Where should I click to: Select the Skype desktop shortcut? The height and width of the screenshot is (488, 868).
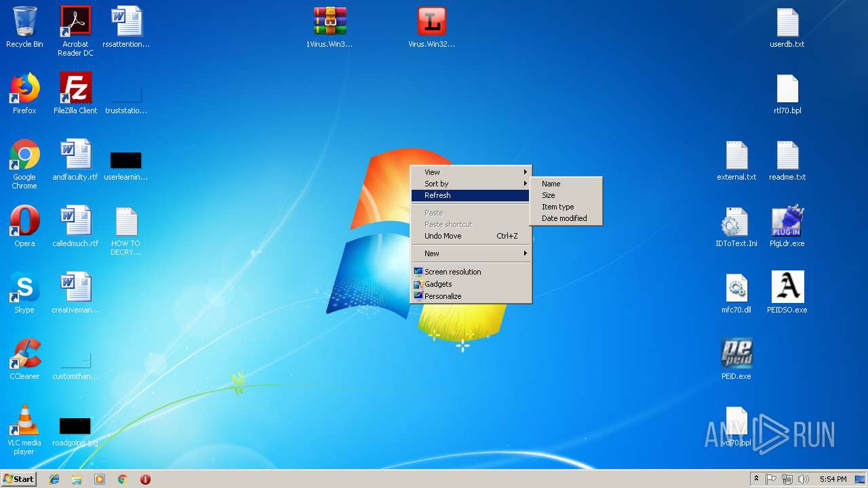point(24,293)
